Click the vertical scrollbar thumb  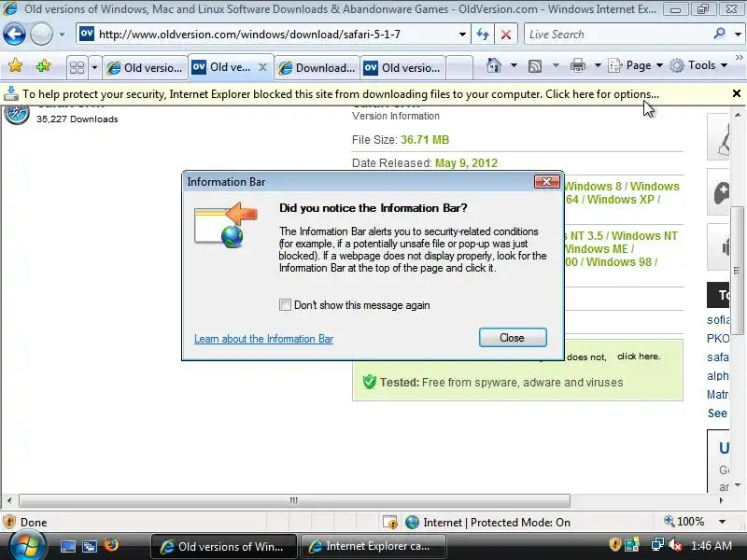tap(738, 271)
